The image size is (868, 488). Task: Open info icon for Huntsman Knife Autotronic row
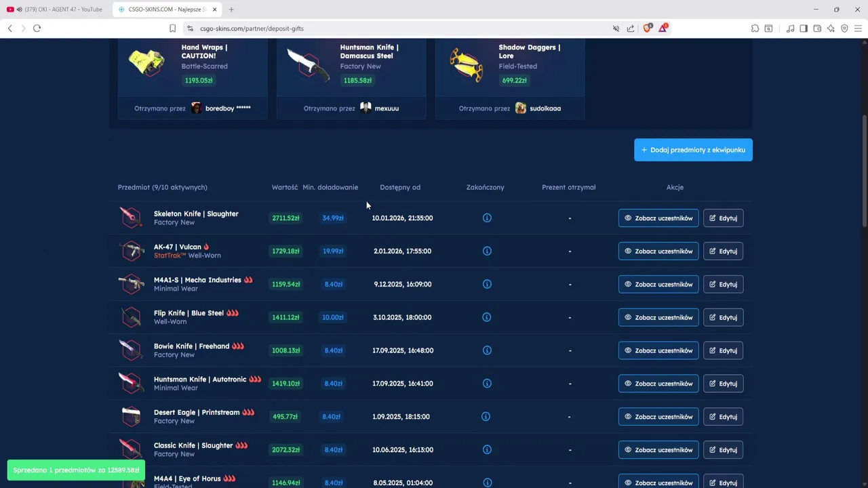[x=487, y=384]
